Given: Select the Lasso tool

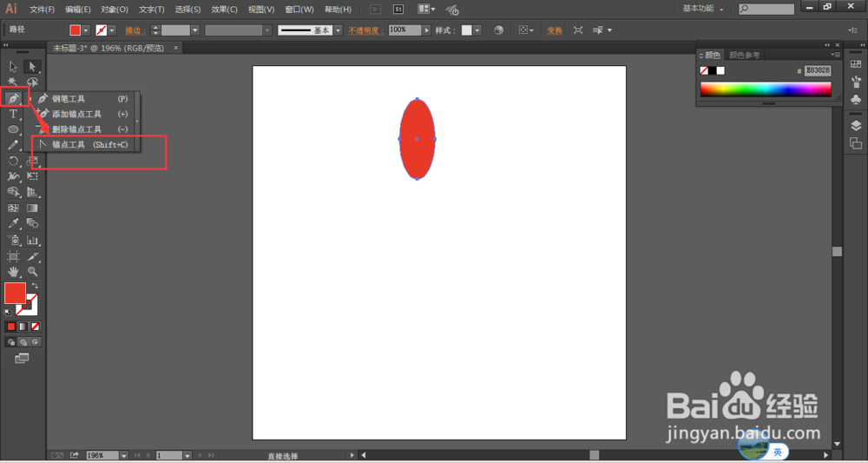Looking at the screenshot, I should [x=32, y=83].
